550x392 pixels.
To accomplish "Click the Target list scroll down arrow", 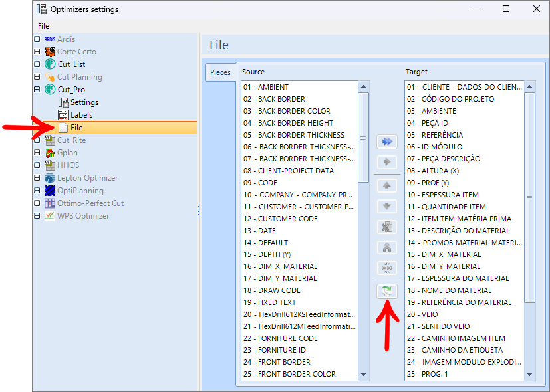I will 529,375.
